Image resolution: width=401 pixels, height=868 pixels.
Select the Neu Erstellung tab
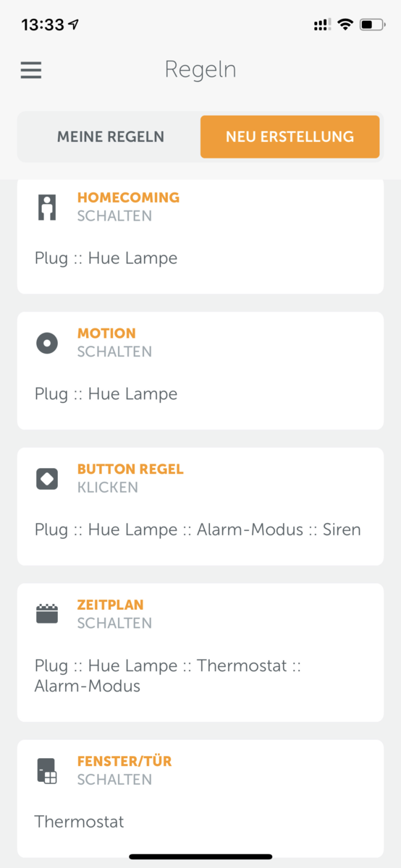point(290,137)
